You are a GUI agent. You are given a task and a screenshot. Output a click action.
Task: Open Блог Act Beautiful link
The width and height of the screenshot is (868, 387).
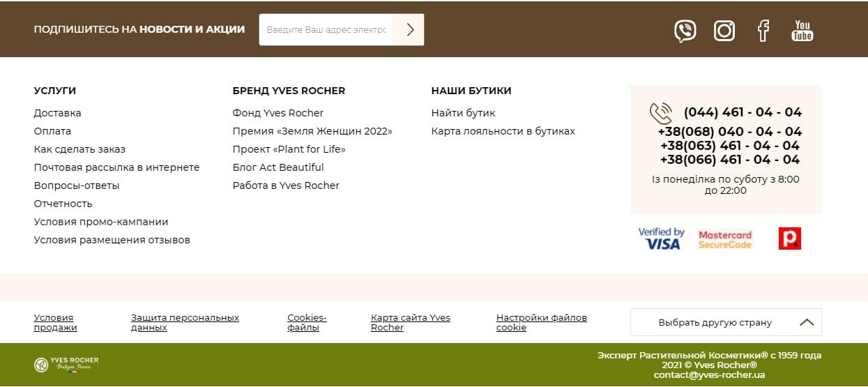point(278,167)
